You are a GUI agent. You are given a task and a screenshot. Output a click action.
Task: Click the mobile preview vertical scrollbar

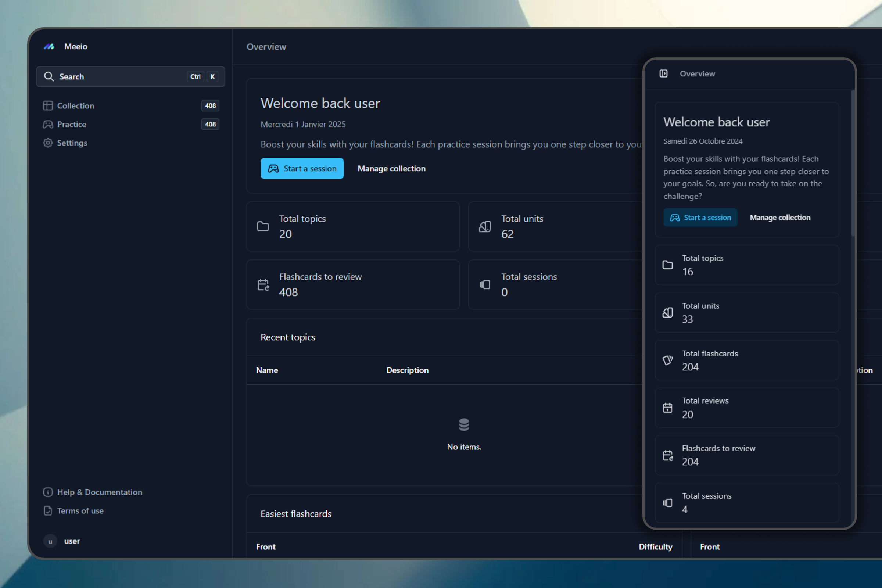pos(853,163)
